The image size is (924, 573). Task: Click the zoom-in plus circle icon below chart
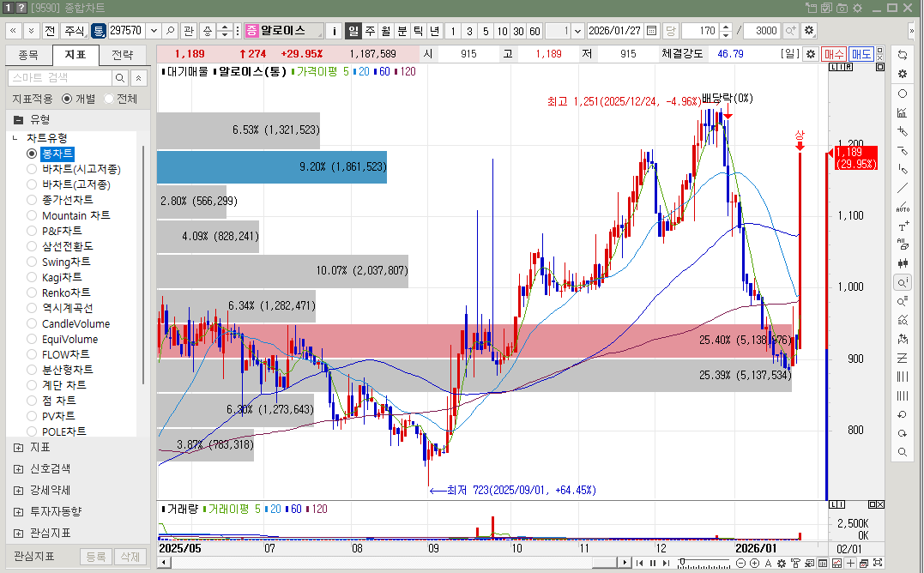[754, 563]
